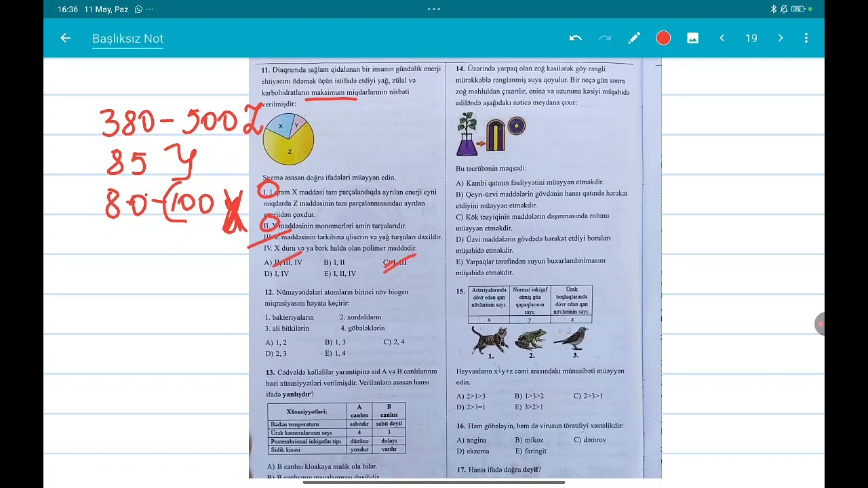Image resolution: width=868 pixels, height=488 pixels.
Task: Open the three-dot overflow menu
Action: pyautogui.click(x=806, y=39)
